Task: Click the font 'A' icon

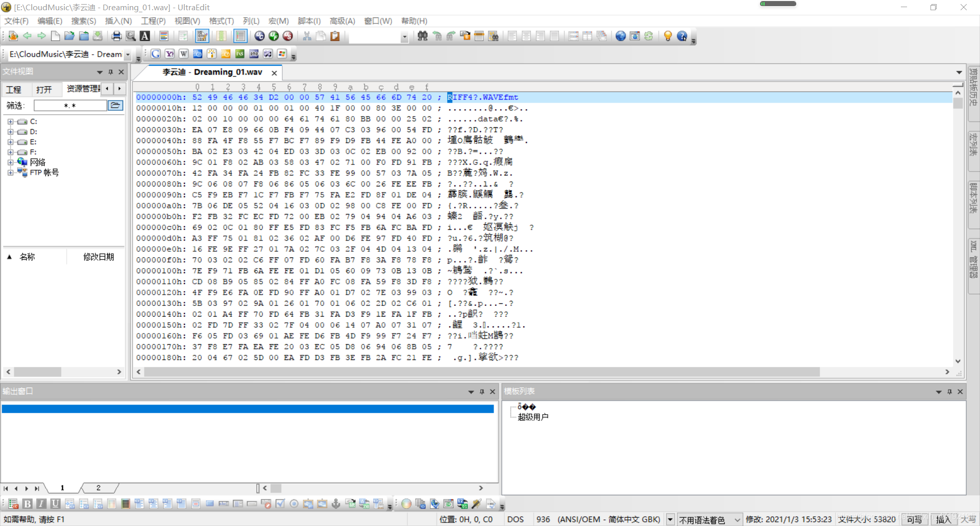Action: point(145,36)
